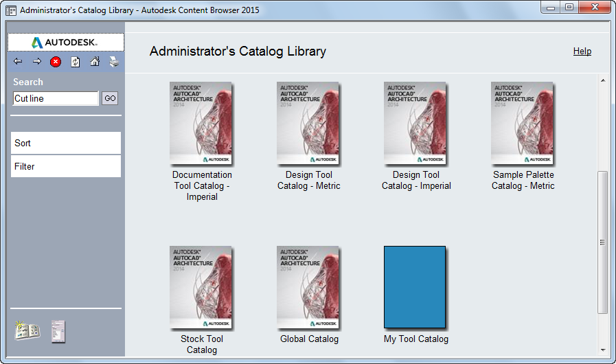Click the Stock Tool Catalog label
This screenshot has height=364, width=616.
202,344
